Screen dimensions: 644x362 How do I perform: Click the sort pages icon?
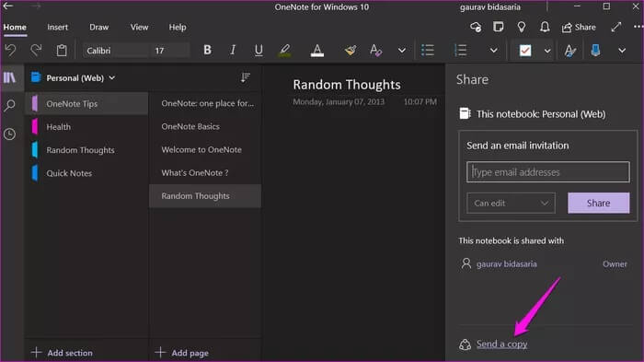coord(246,77)
